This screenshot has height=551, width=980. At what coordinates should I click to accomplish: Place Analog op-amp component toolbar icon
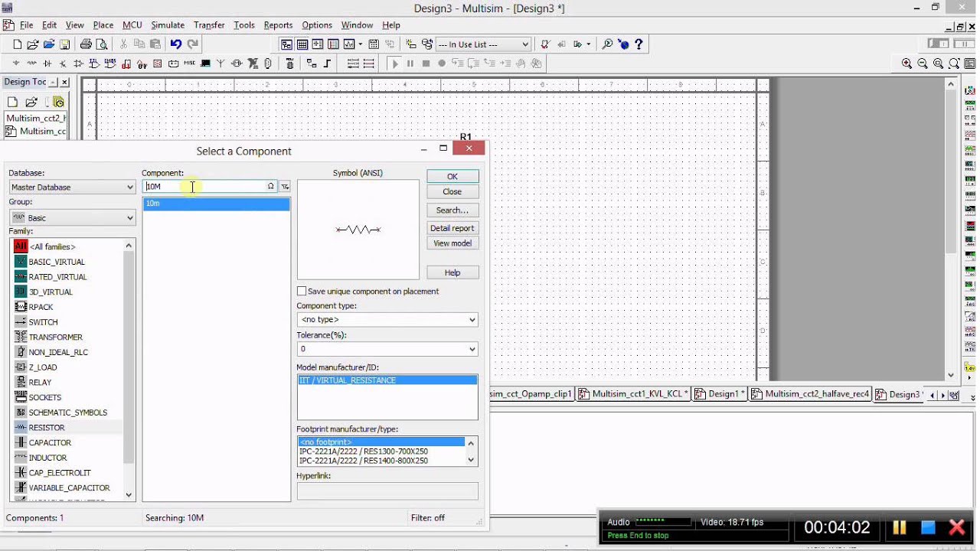point(78,64)
